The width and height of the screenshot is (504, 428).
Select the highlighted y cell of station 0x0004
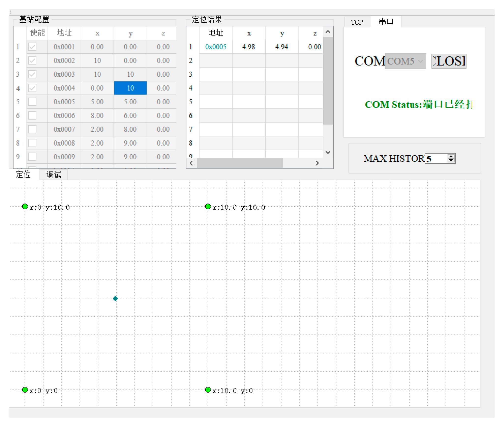click(130, 88)
